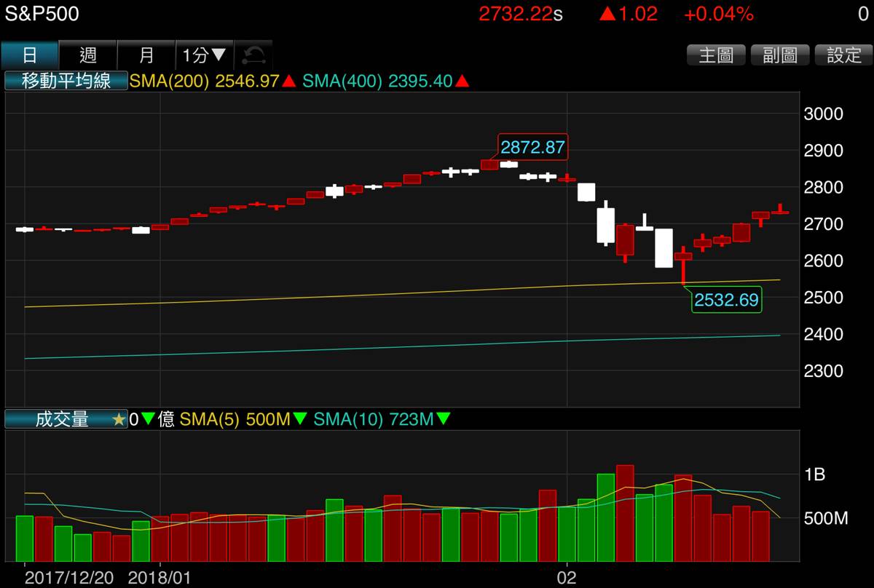Click green down triangle before 億 in volume header
This screenshot has width=874, height=588.
(148, 420)
